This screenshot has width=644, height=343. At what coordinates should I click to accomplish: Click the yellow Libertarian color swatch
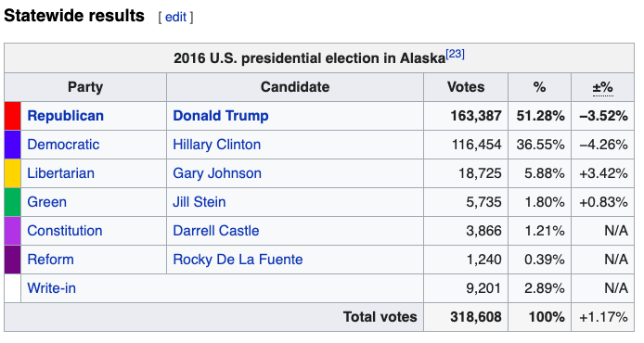pyautogui.click(x=13, y=173)
